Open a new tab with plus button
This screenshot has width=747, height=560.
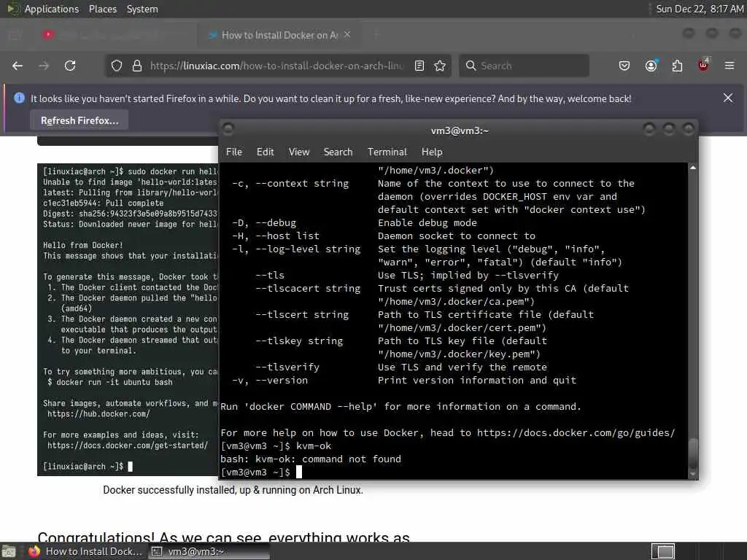click(x=376, y=34)
